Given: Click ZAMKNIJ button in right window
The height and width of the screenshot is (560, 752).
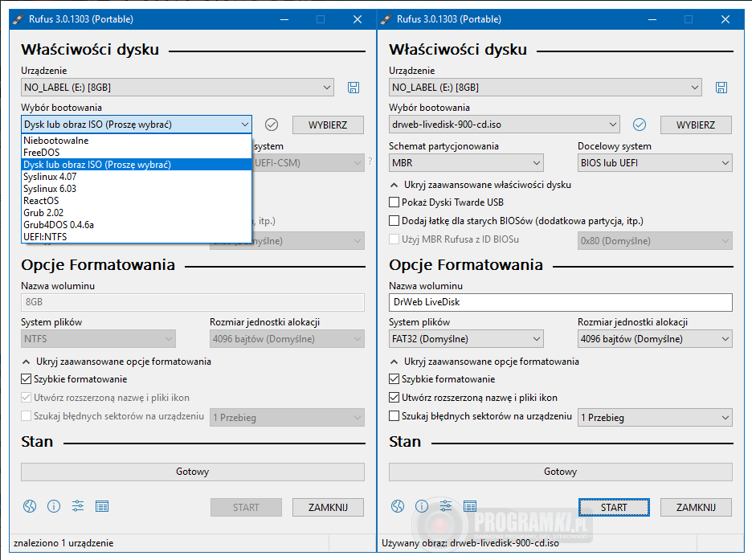Looking at the screenshot, I should (x=696, y=507).
